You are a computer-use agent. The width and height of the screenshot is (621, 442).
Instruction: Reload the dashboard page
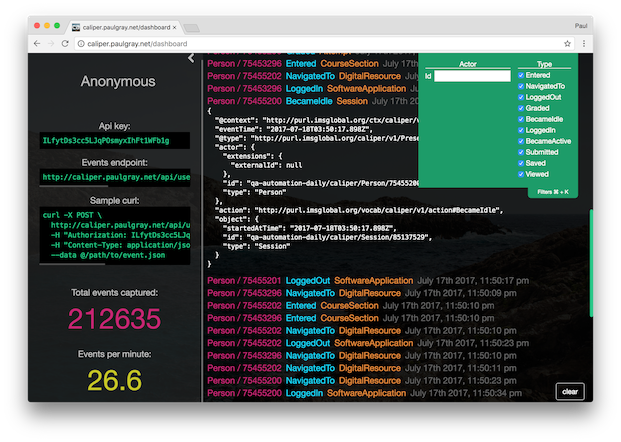(x=66, y=44)
